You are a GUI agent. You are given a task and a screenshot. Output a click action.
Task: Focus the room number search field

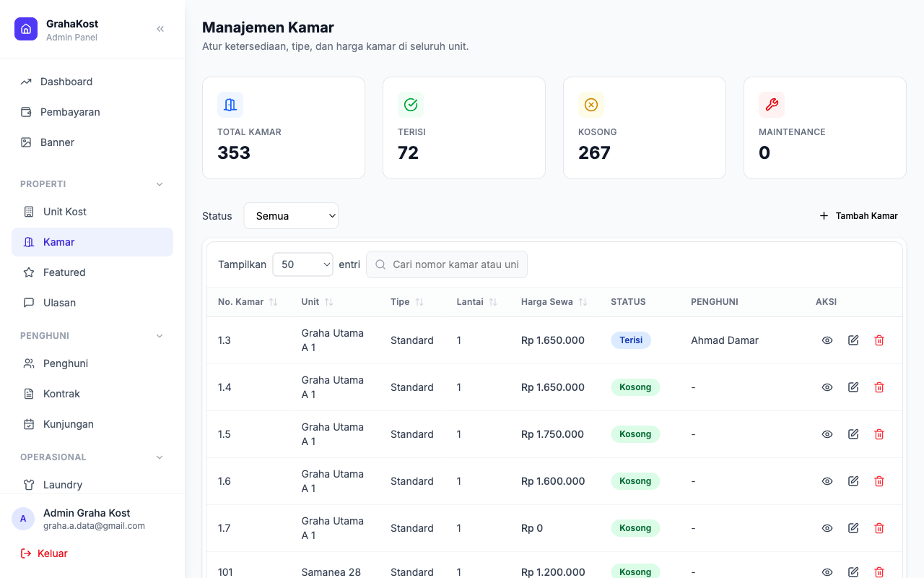[447, 264]
